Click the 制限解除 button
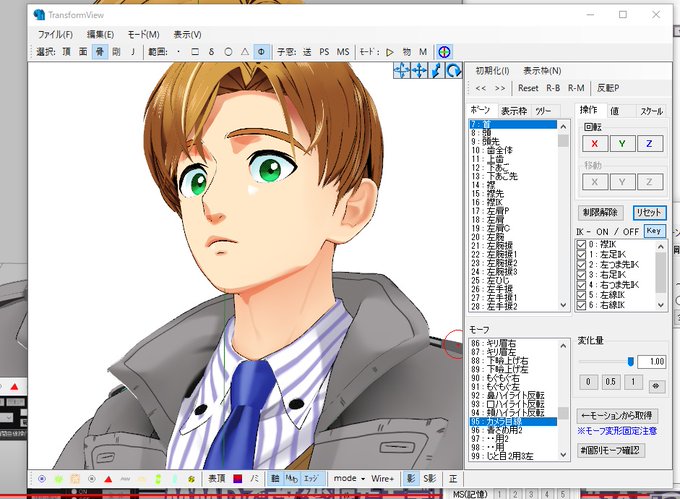This screenshot has width=680, height=499. coord(601,212)
